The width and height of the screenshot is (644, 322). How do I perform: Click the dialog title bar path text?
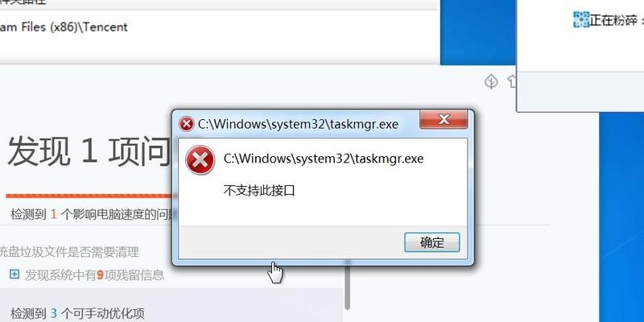coord(298,124)
